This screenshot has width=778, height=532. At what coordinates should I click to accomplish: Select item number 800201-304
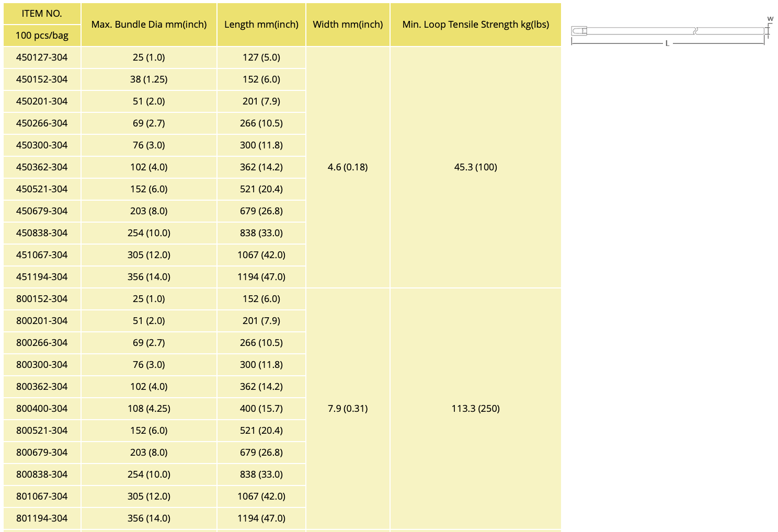[x=42, y=321]
